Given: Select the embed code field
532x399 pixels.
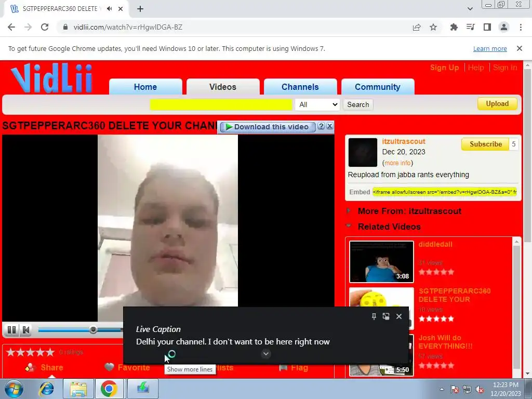Looking at the screenshot, I should (x=445, y=192).
